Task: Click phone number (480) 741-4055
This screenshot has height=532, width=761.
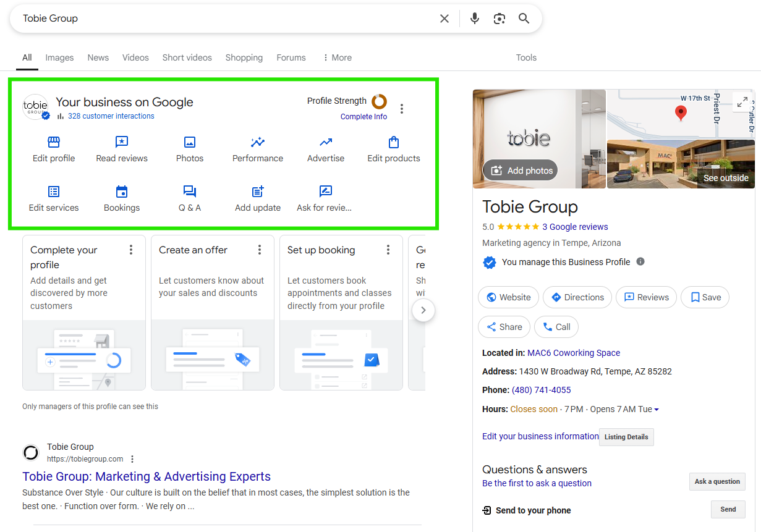Action: 542,390
